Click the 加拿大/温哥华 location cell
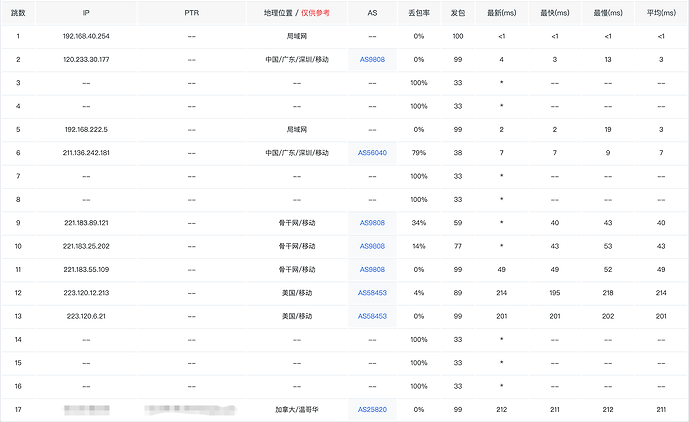The height and width of the screenshot is (422, 689). 297,409
